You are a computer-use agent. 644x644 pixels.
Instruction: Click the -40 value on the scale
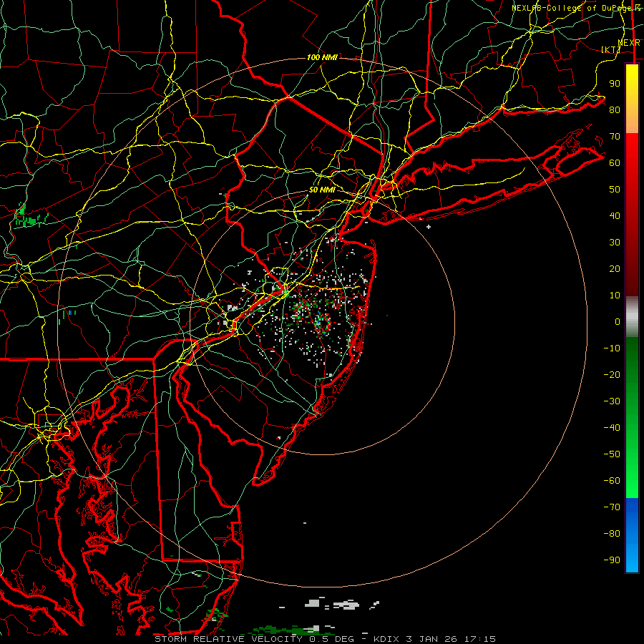612,428
